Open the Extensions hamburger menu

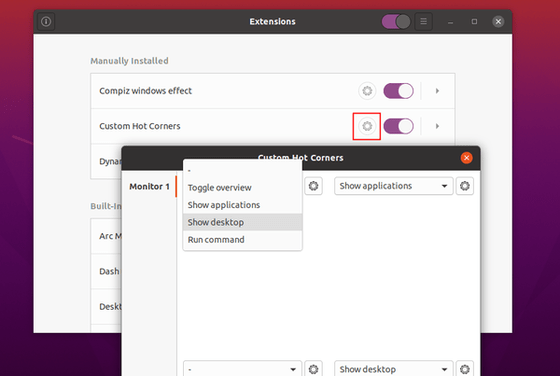click(x=424, y=21)
